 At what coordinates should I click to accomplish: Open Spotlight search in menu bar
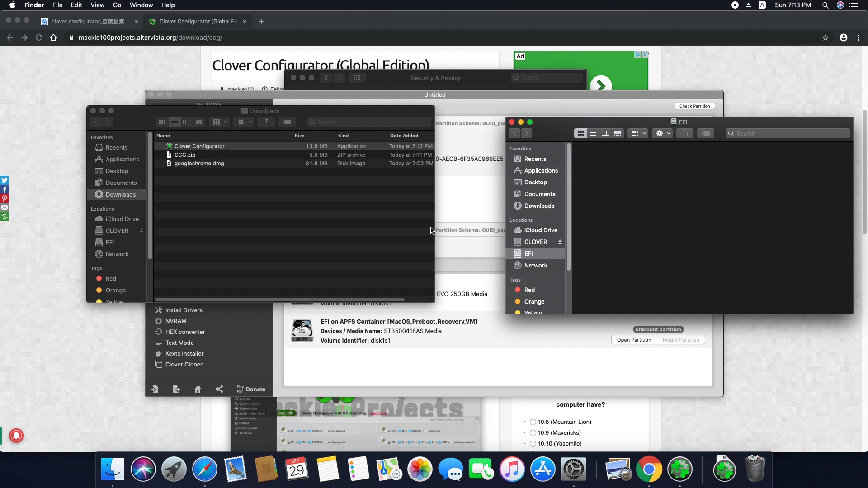pos(825,5)
